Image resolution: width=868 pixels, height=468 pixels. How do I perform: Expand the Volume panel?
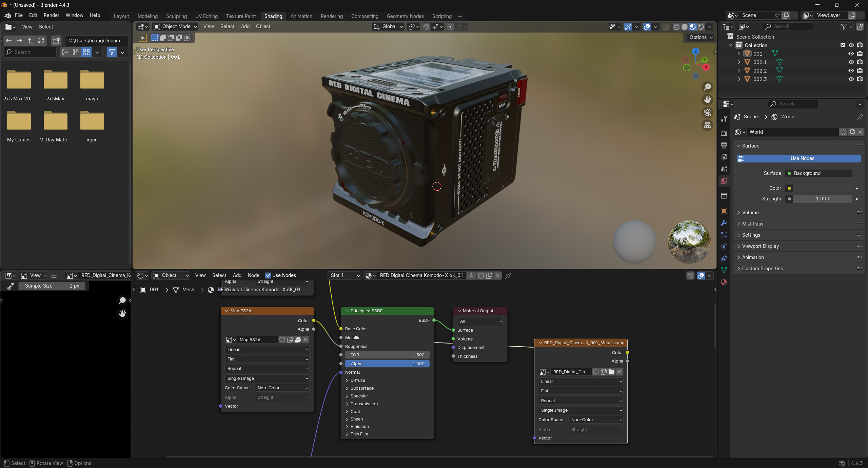[x=798, y=213]
